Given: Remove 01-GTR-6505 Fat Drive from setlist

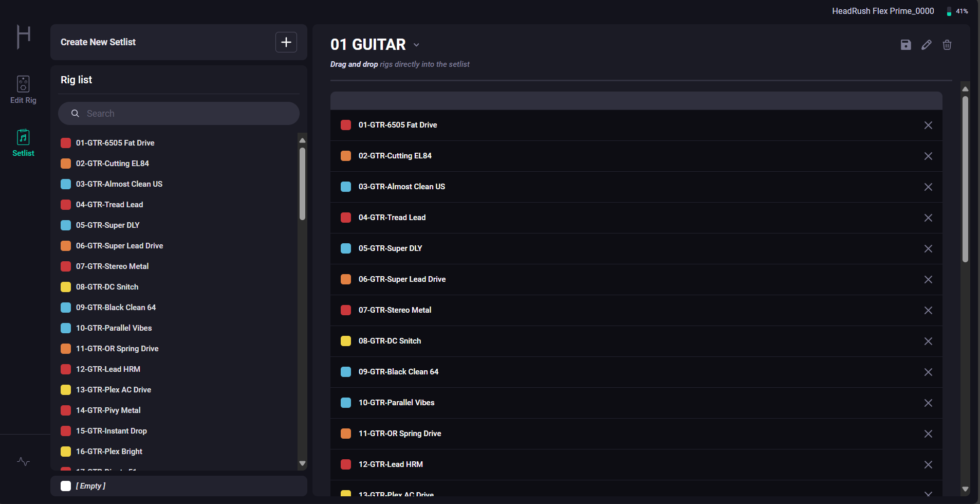Looking at the screenshot, I should tap(928, 125).
